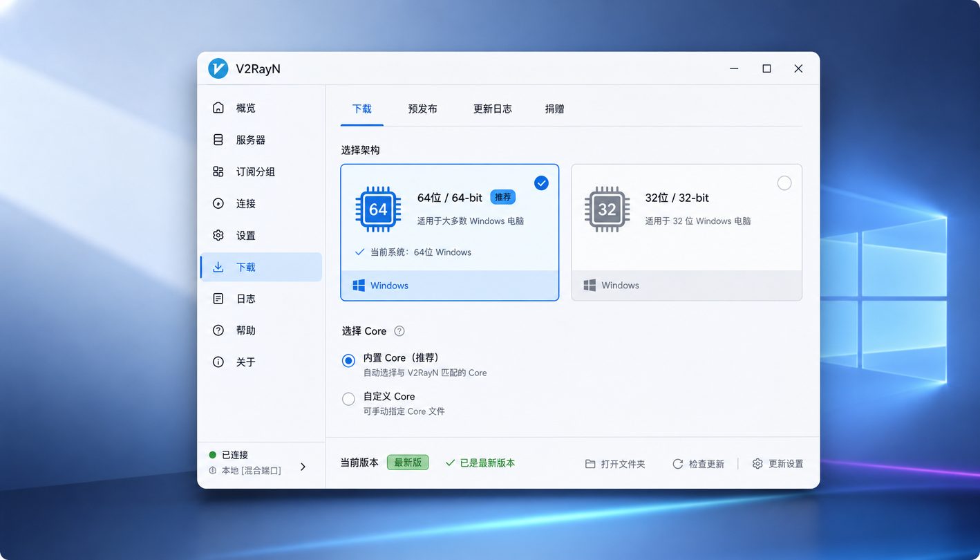The width and height of the screenshot is (980, 560).
Task: Select the 32位 architecture radio circle
Action: [x=784, y=183]
